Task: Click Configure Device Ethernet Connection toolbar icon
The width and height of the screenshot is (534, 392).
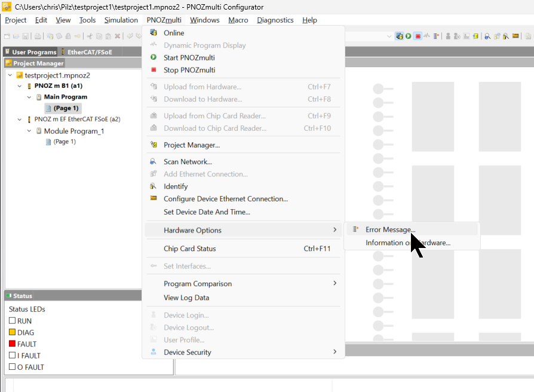Action: tap(515, 36)
